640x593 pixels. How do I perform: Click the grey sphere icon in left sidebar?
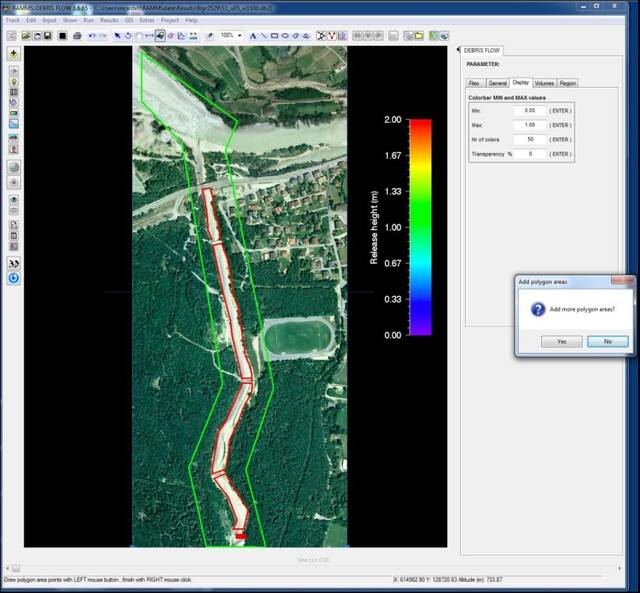(x=14, y=167)
